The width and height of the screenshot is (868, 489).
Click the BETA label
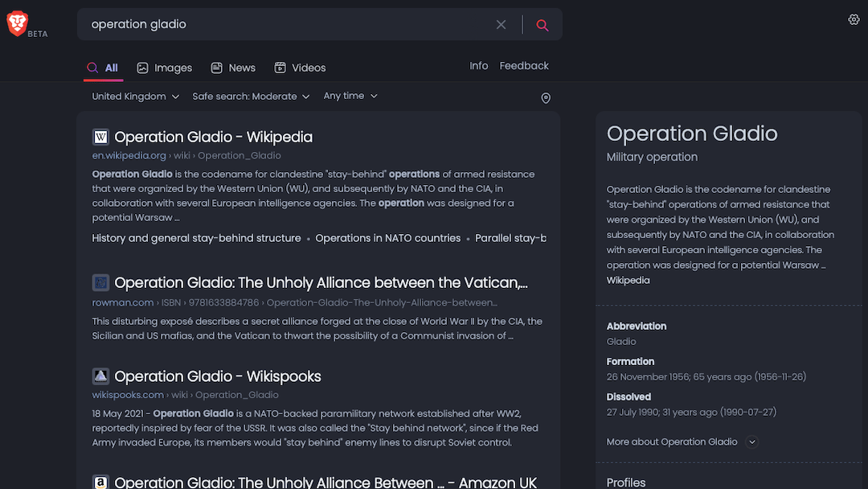pos(38,34)
